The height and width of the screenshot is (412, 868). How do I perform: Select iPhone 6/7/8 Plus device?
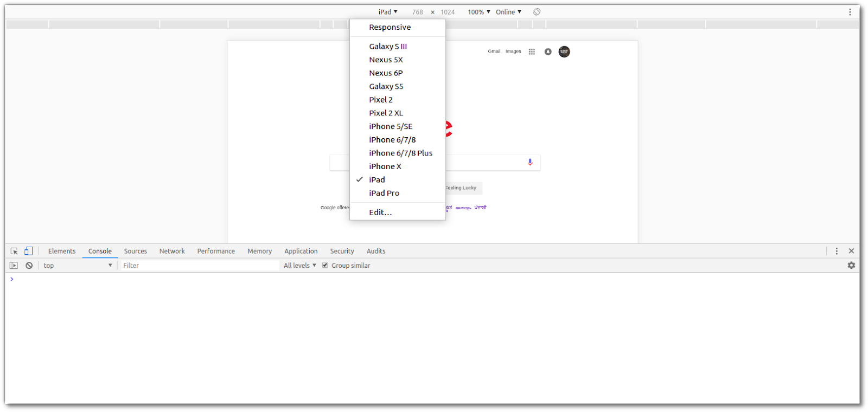click(398, 153)
